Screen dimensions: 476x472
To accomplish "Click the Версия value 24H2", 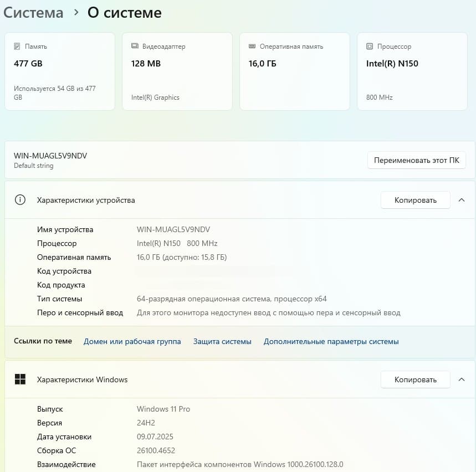I will (x=146, y=423).
